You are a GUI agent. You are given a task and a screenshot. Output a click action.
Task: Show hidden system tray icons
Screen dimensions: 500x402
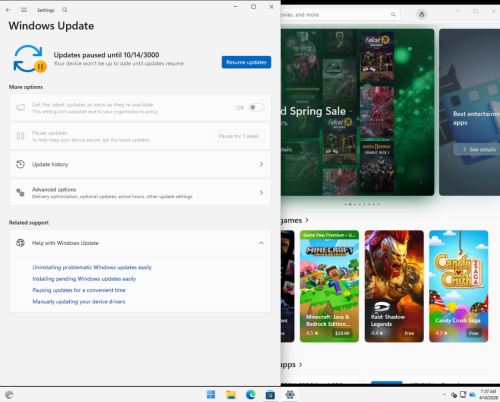tap(444, 395)
